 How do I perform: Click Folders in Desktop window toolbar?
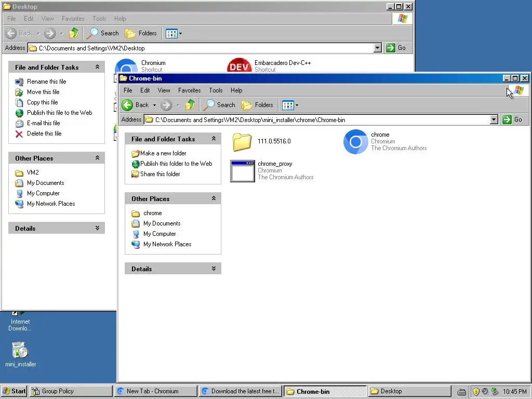(141, 33)
